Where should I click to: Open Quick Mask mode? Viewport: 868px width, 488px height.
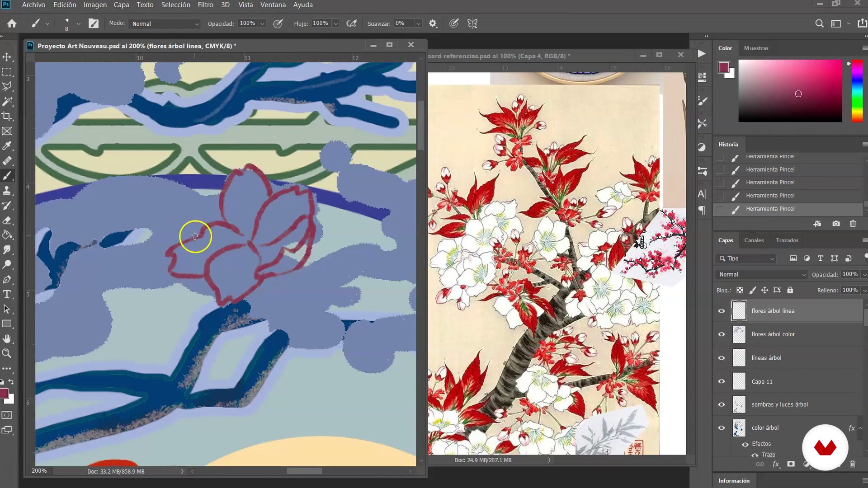click(x=7, y=415)
